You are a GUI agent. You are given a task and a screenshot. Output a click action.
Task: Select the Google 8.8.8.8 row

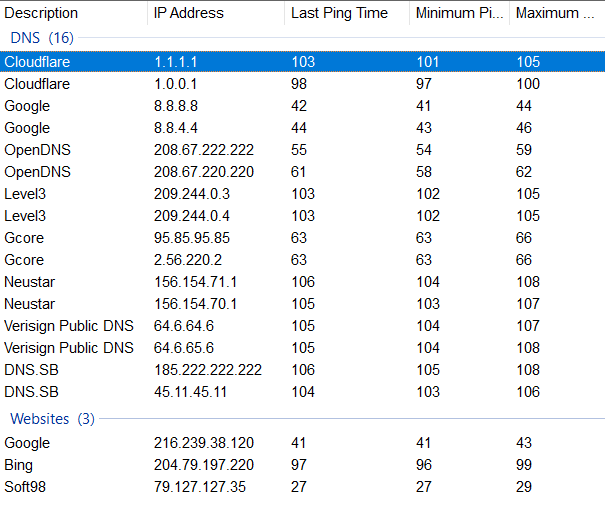(x=302, y=106)
